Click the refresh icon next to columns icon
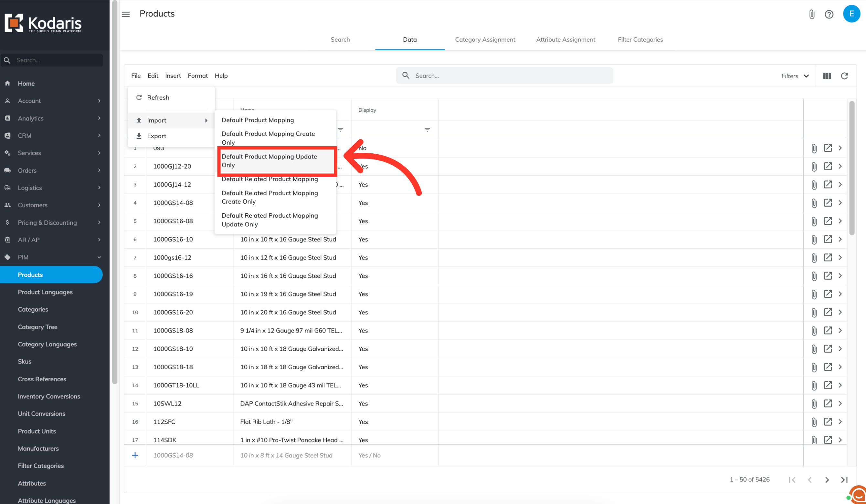866x504 pixels. pyautogui.click(x=844, y=76)
